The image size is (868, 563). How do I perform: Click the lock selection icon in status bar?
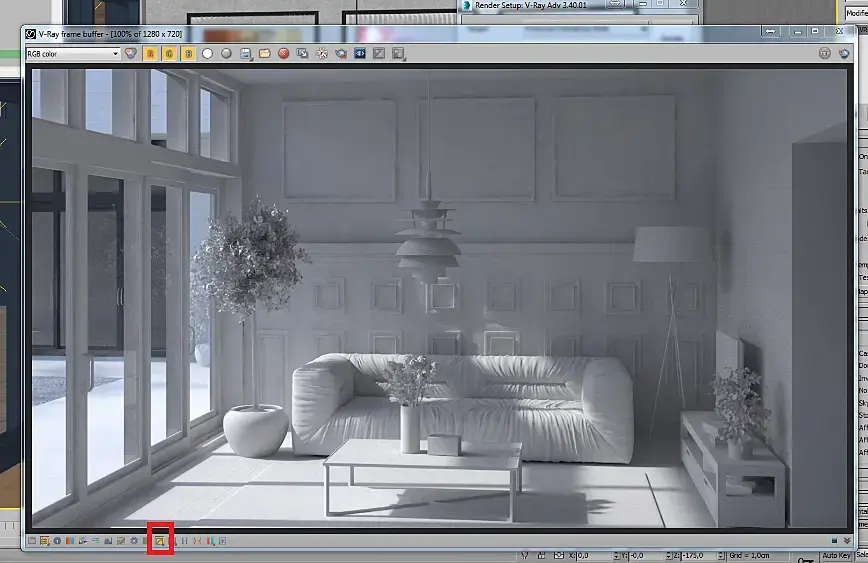coord(541,555)
